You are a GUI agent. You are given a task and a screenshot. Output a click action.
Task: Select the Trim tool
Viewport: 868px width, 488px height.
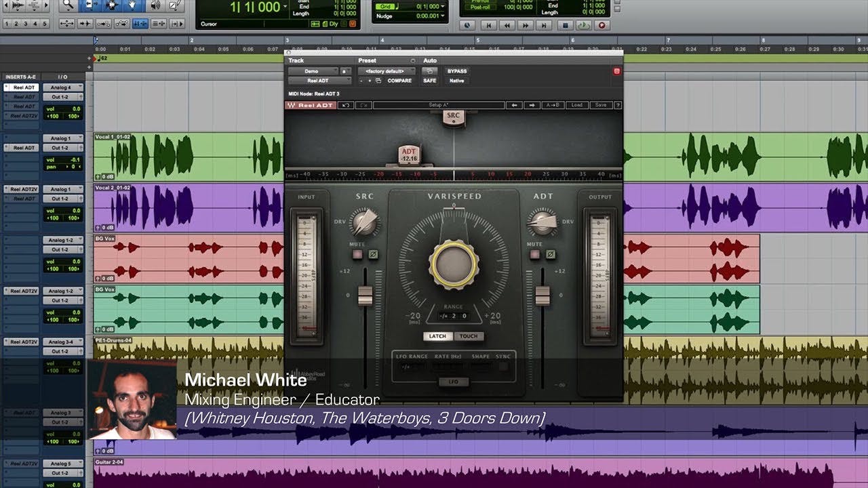click(91, 5)
